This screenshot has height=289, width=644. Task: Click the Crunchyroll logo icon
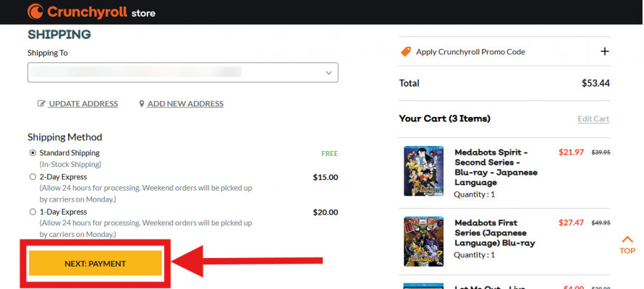point(35,12)
